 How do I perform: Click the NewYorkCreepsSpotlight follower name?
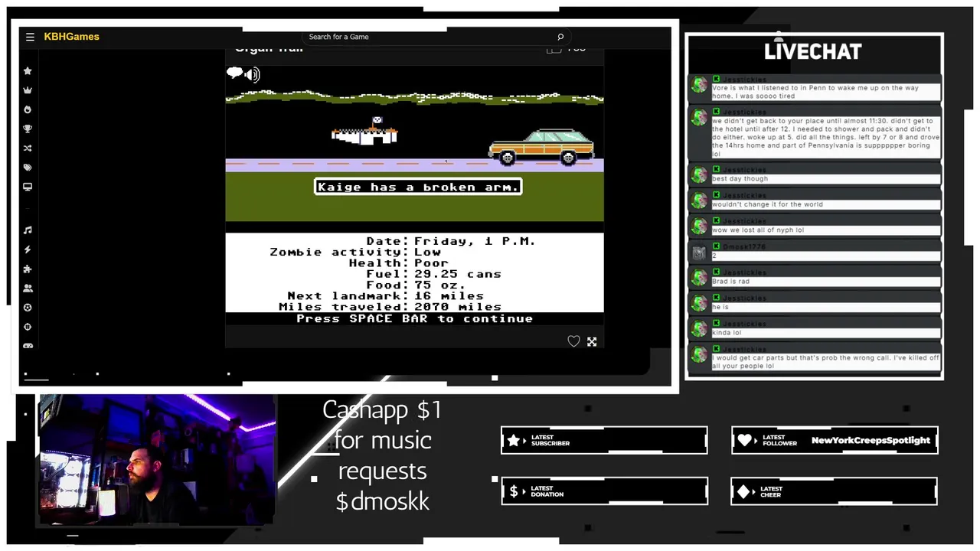click(x=871, y=441)
